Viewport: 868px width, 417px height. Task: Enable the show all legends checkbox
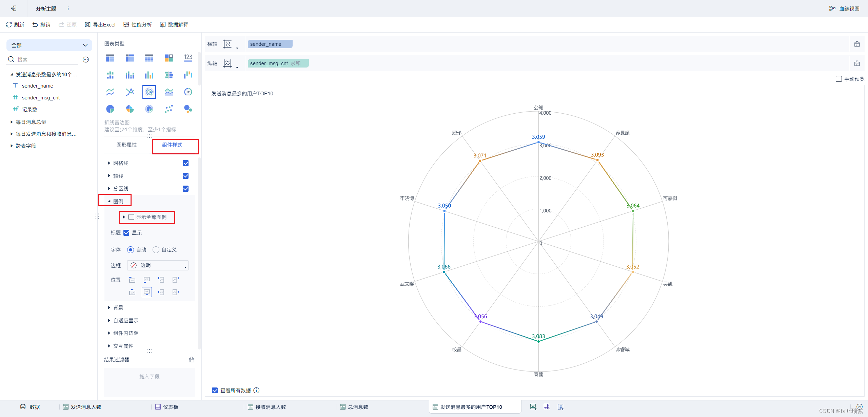(132, 217)
